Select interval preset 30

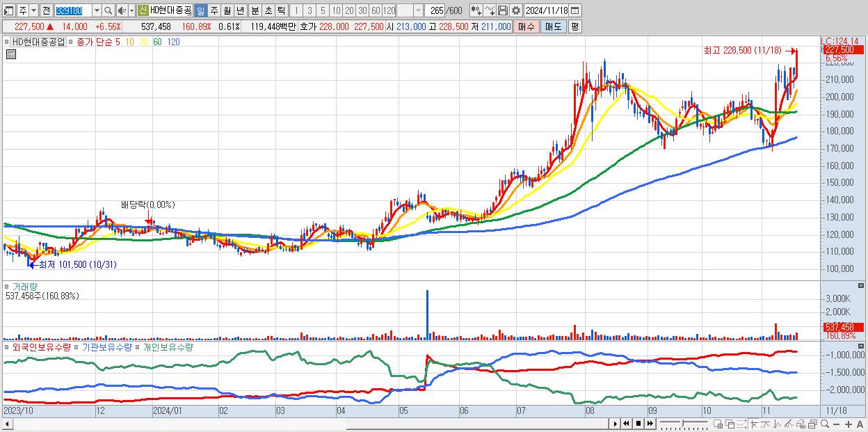[362, 10]
